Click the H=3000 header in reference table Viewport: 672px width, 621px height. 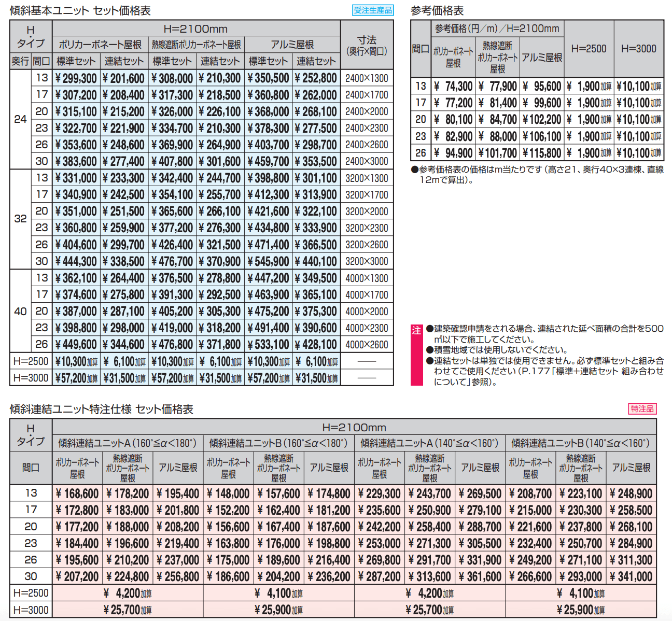pos(638,49)
